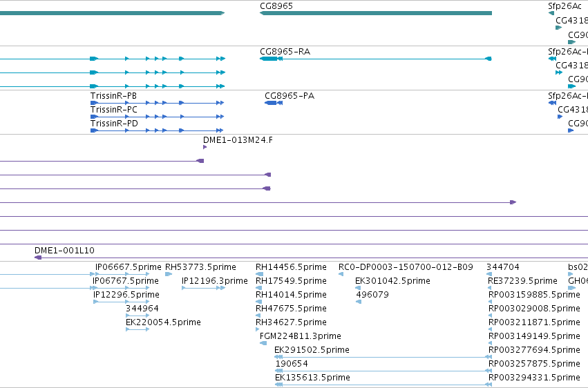
Task: Select RE37239.5prime EST label
Action: [522, 281]
